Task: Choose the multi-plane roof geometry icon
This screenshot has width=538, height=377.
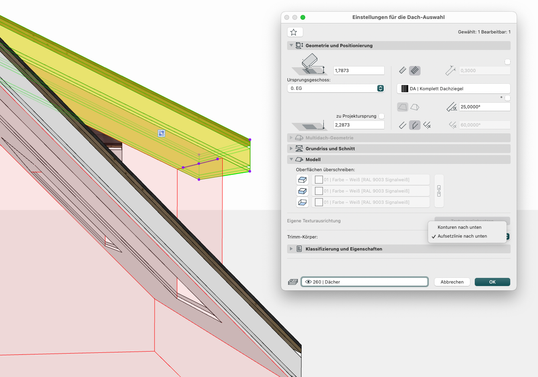Action: (415, 107)
